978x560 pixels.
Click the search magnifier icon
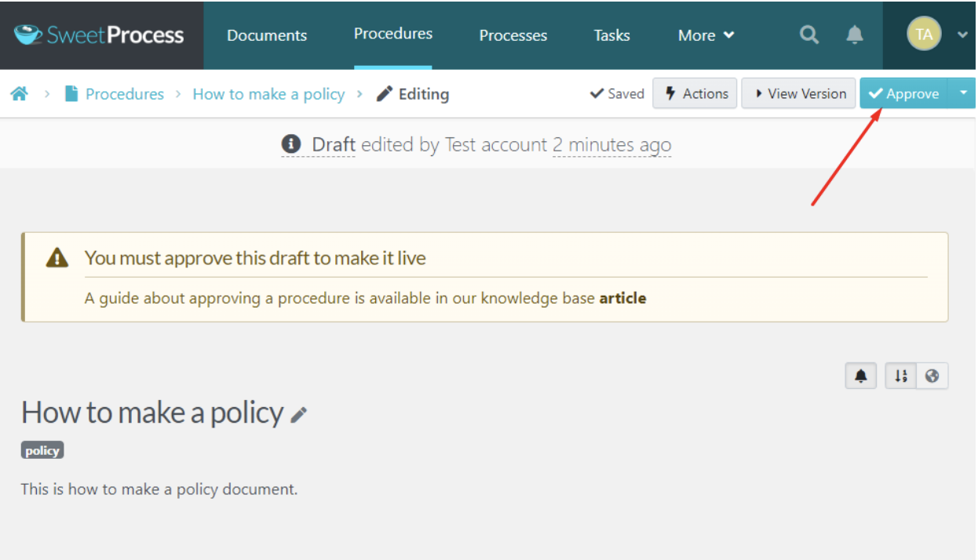point(808,35)
